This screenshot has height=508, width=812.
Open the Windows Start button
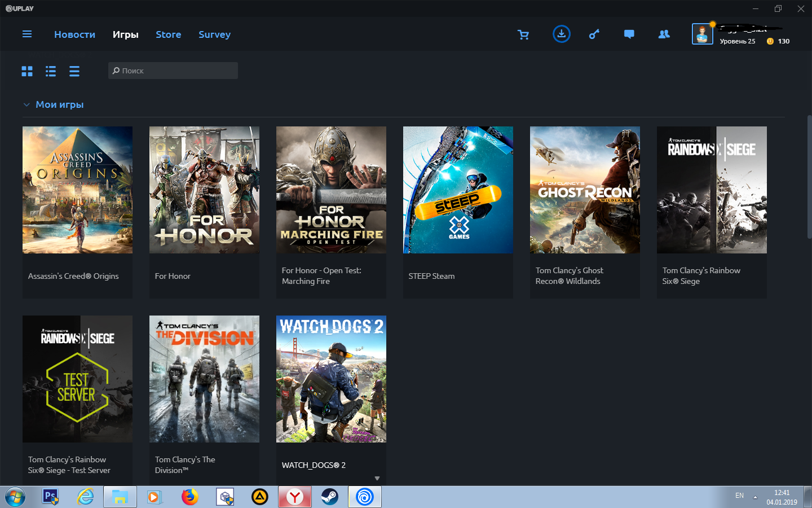point(15,497)
